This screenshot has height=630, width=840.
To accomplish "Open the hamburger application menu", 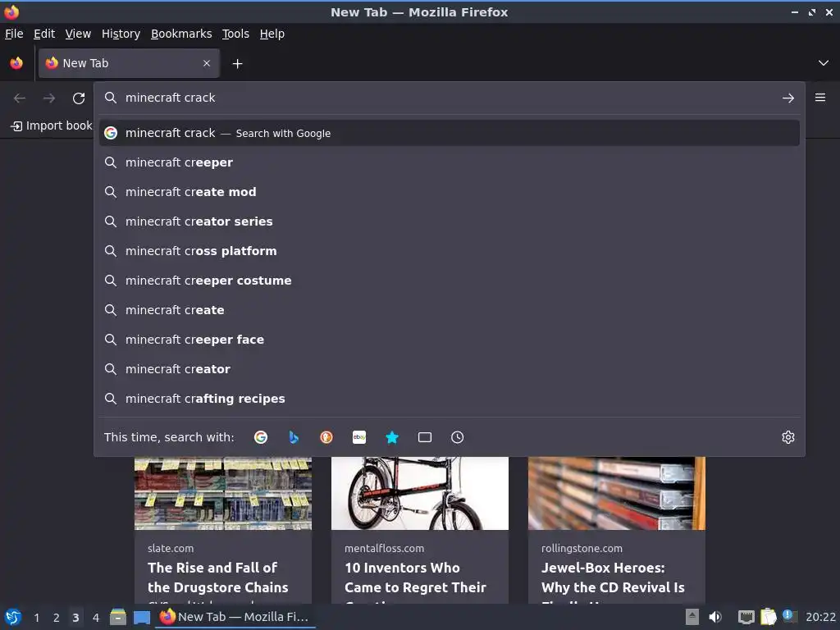I will click(820, 98).
